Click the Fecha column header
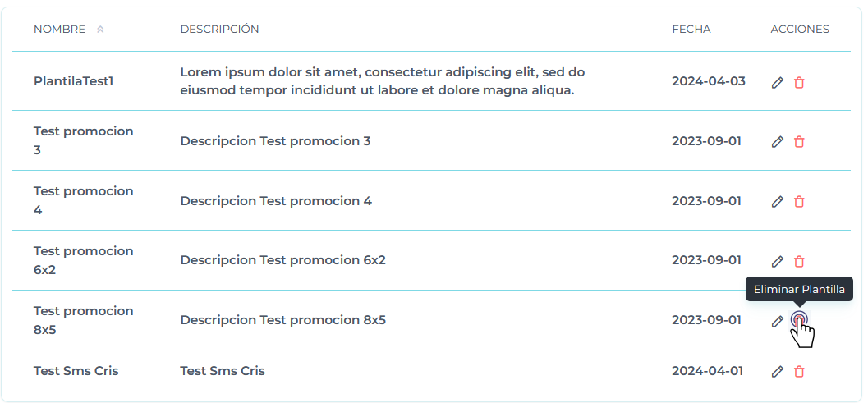 pos(691,30)
